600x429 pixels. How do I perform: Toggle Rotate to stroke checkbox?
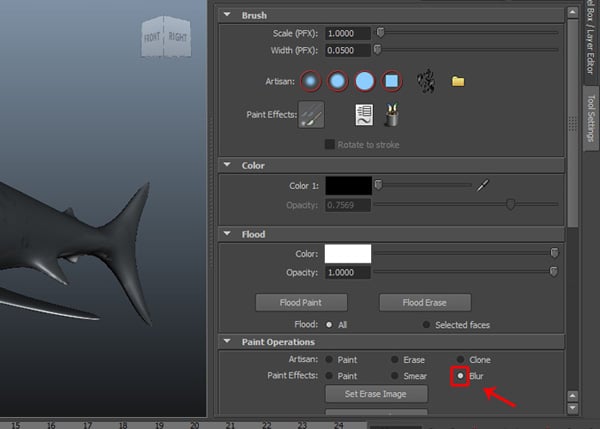pos(329,144)
